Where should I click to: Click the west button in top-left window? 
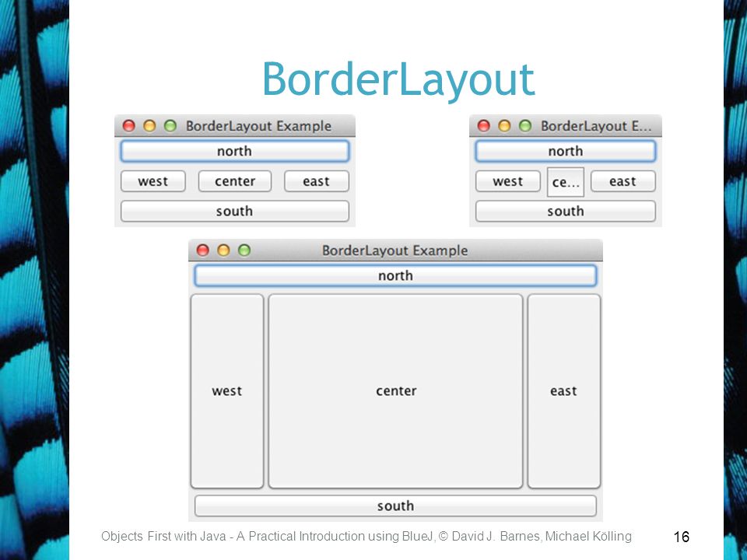pyautogui.click(x=153, y=181)
